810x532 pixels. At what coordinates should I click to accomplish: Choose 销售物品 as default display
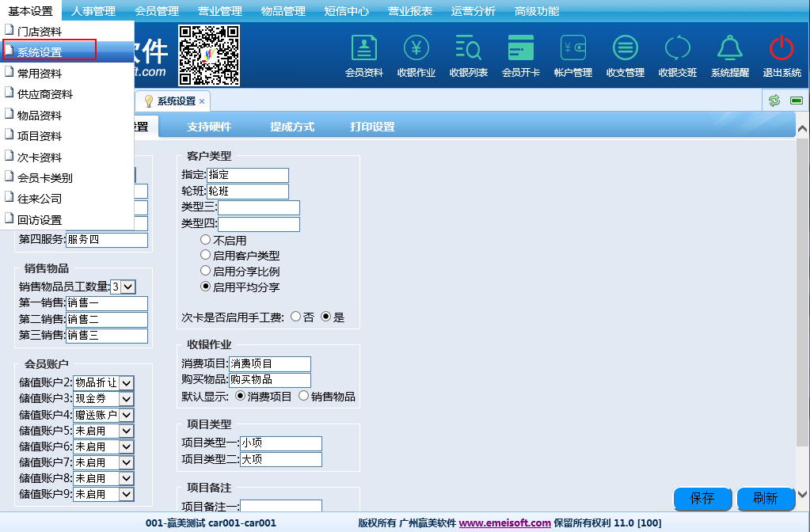pyautogui.click(x=304, y=396)
